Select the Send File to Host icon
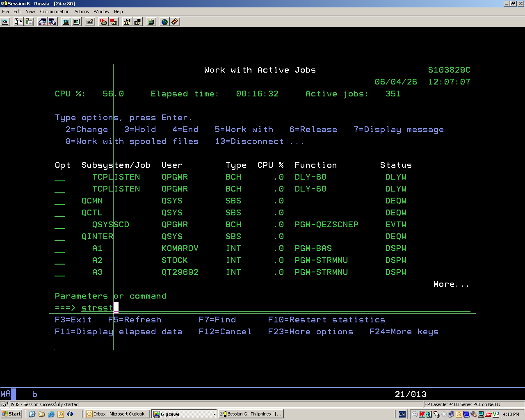Viewport: 525px width, 420px height. (x=42, y=22)
